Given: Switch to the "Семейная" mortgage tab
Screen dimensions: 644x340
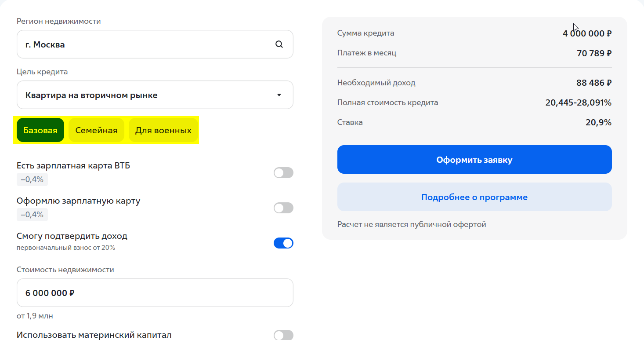Looking at the screenshot, I should (x=96, y=130).
